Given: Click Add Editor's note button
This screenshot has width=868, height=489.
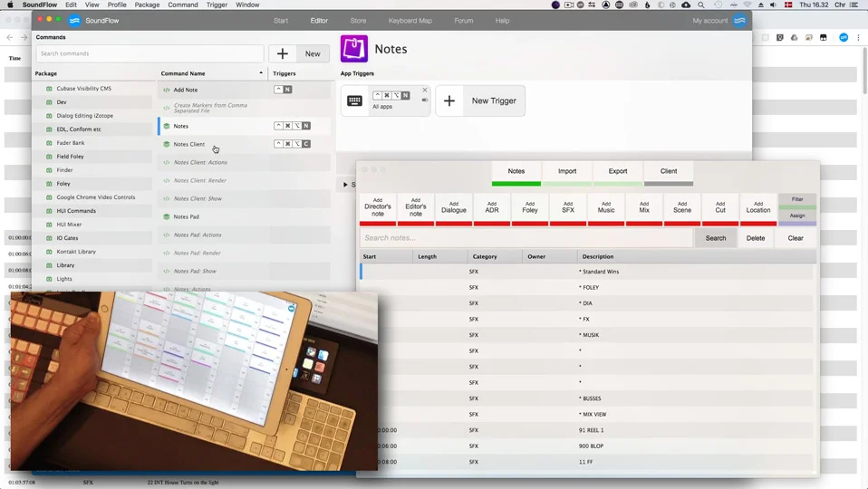Looking at the screenshot, I should pos(416,209).
